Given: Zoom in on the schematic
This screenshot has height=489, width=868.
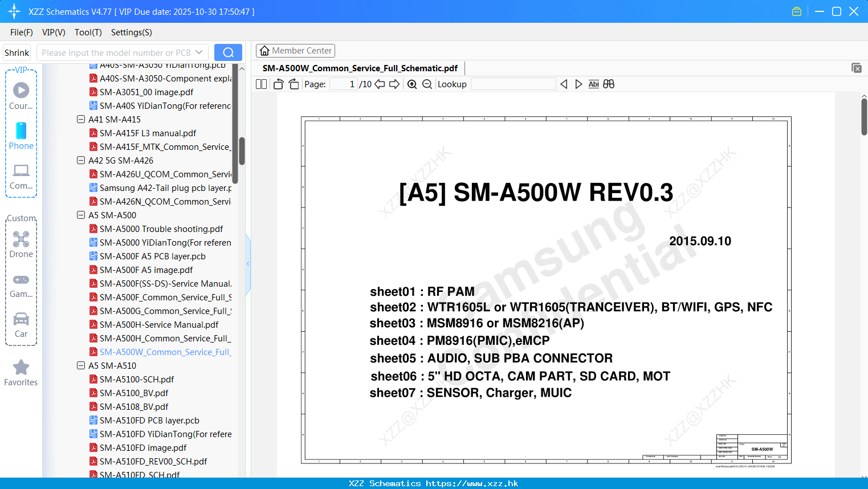Looking at the screenshot, I should click(x=412, y=84).
